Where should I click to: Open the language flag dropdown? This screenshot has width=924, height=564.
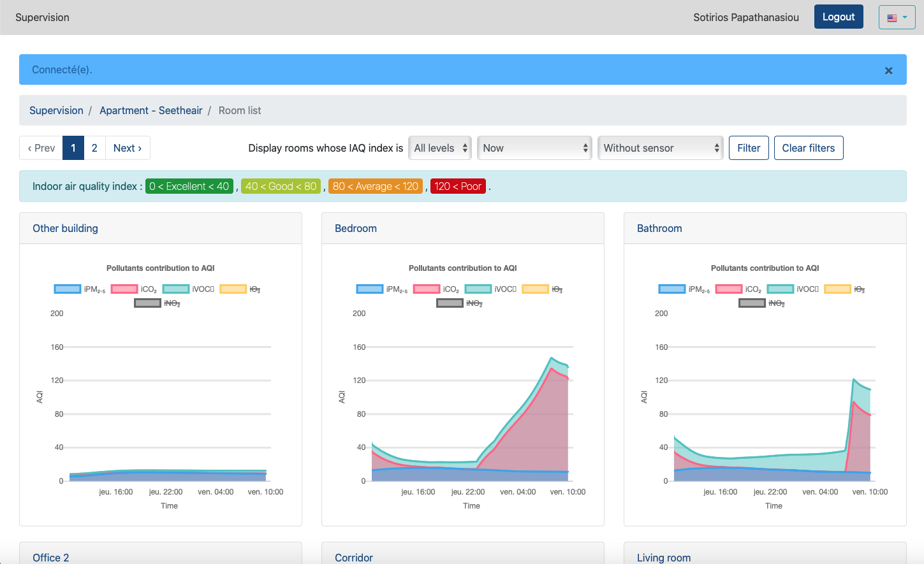pos(897,18)
